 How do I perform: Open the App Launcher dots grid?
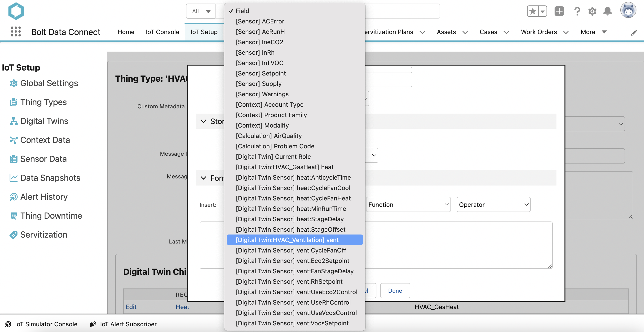coord(16,32)
